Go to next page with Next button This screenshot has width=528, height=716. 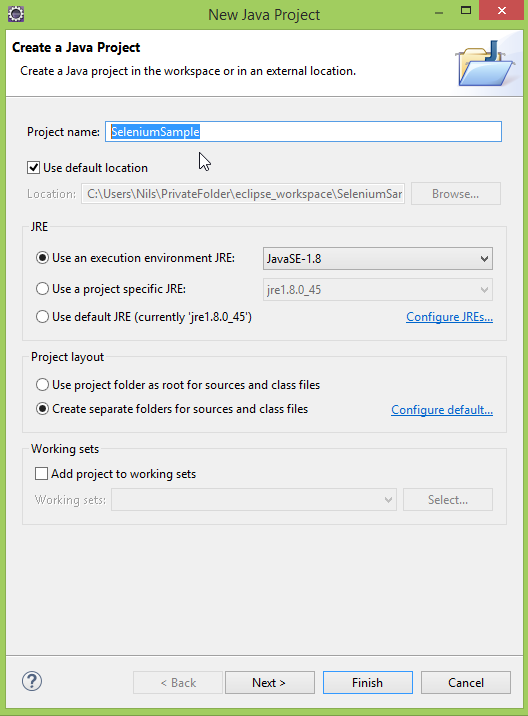[269, 683]
